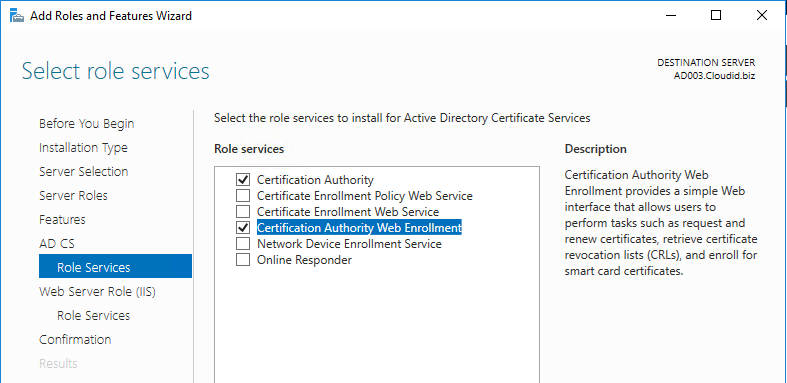
Task: Click the Select role services page title
Action: click(x=115, y=71)
